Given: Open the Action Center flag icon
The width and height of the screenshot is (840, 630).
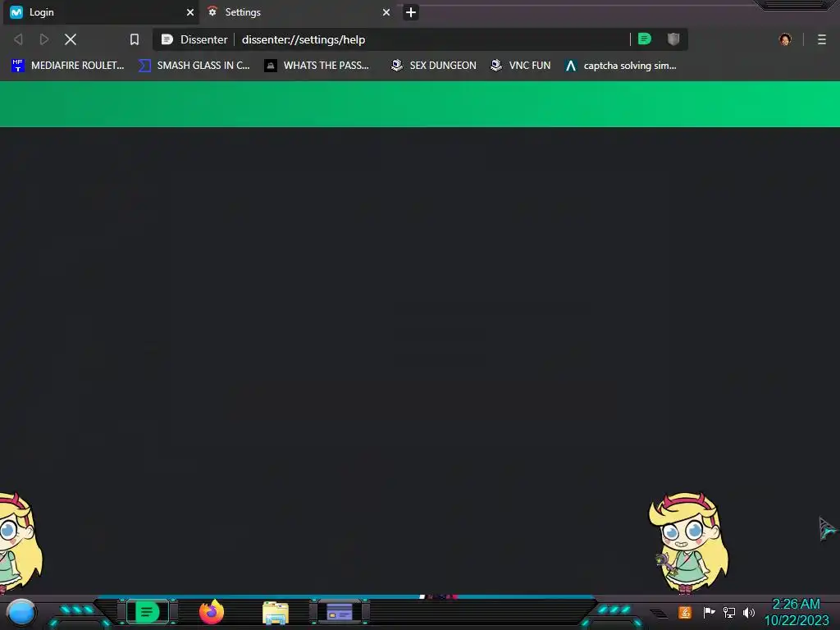Looking at the screenshot, I should [709, 612].
